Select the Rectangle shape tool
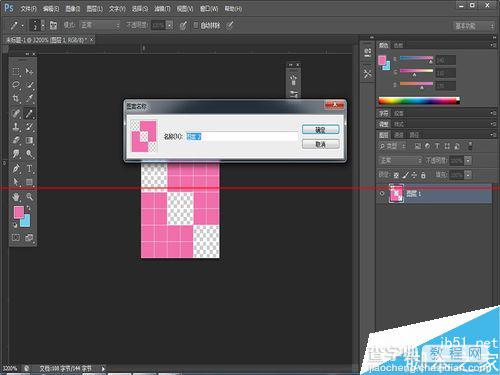 click(x=30, y=182)
